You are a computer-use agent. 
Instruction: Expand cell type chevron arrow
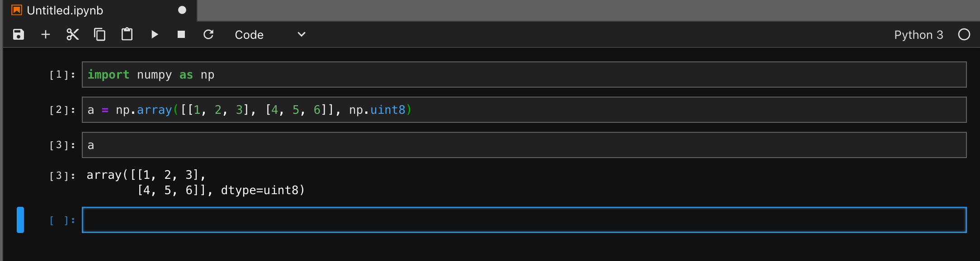coord(302,35)
